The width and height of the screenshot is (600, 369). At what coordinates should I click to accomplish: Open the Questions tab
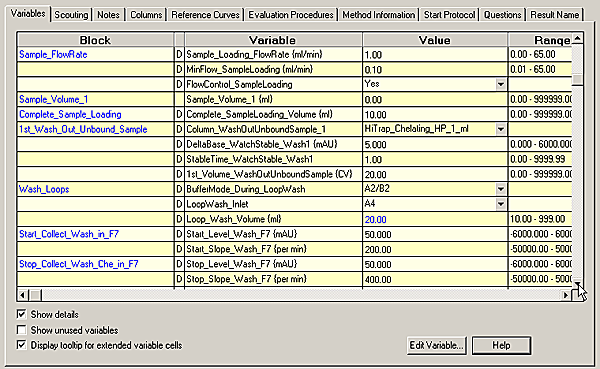point(502,15)
